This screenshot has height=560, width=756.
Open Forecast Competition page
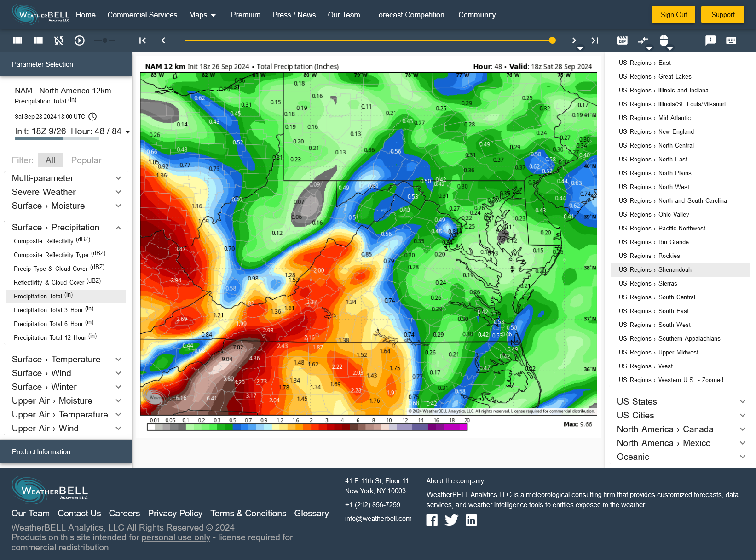click(x=409, y=15)
